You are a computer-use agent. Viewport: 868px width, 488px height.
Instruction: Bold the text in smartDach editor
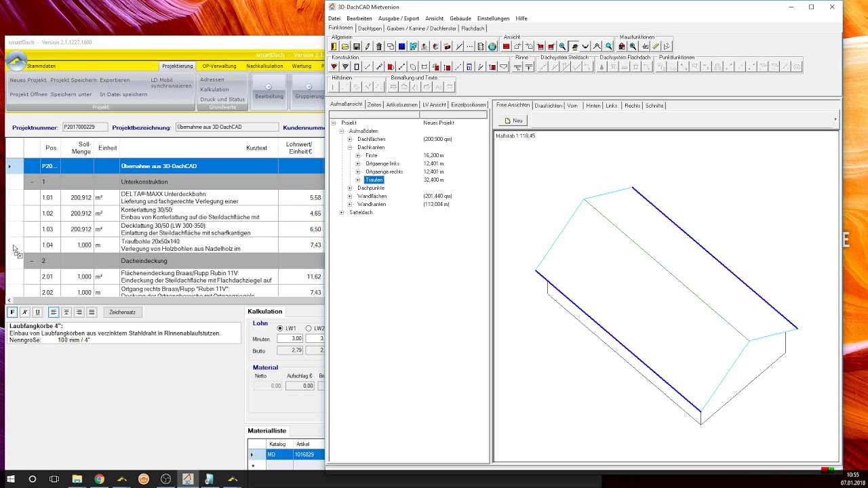tap(12, 312)
